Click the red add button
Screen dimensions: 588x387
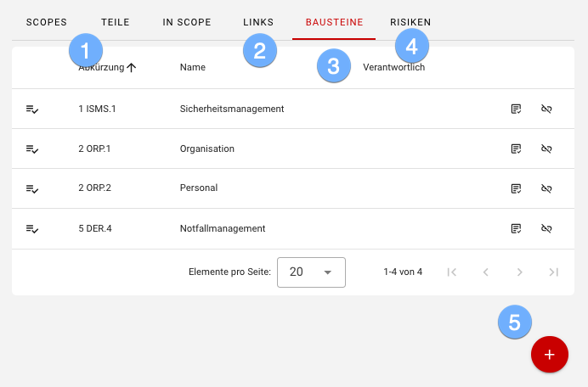(550, 355)
